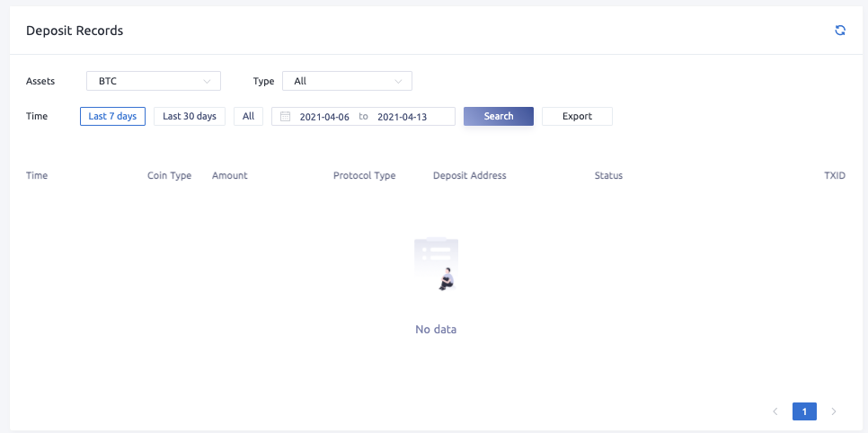The height and width of the screenshot is (433, 868).
Task: Click the refresh icon in Deposit Records header
Action: [840, 31]
